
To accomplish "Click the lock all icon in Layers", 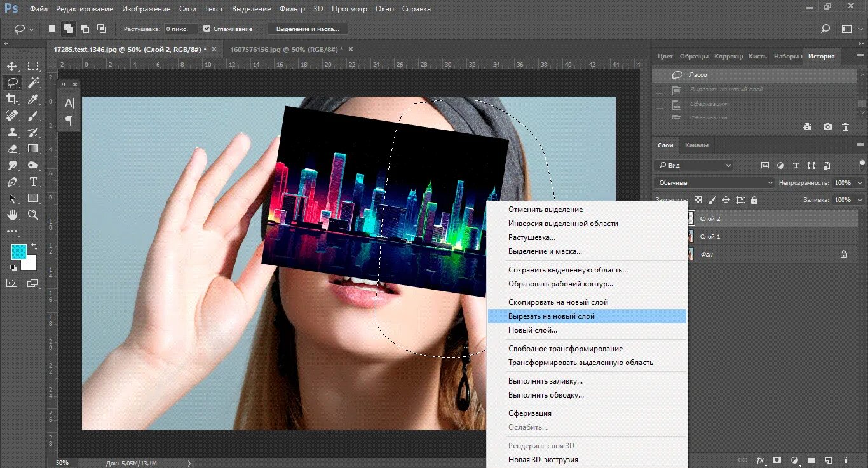I will (x=754, y=199).
